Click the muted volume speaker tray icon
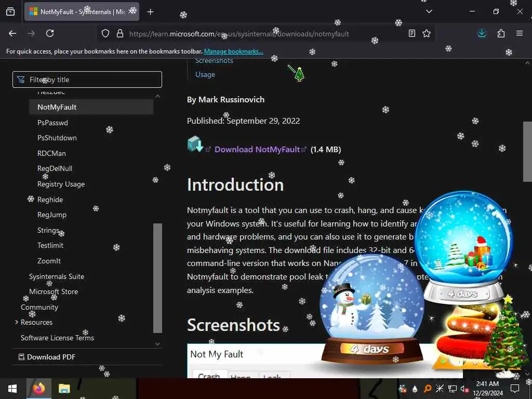This screenshot has height=399, width=532. tap(464, 389)
